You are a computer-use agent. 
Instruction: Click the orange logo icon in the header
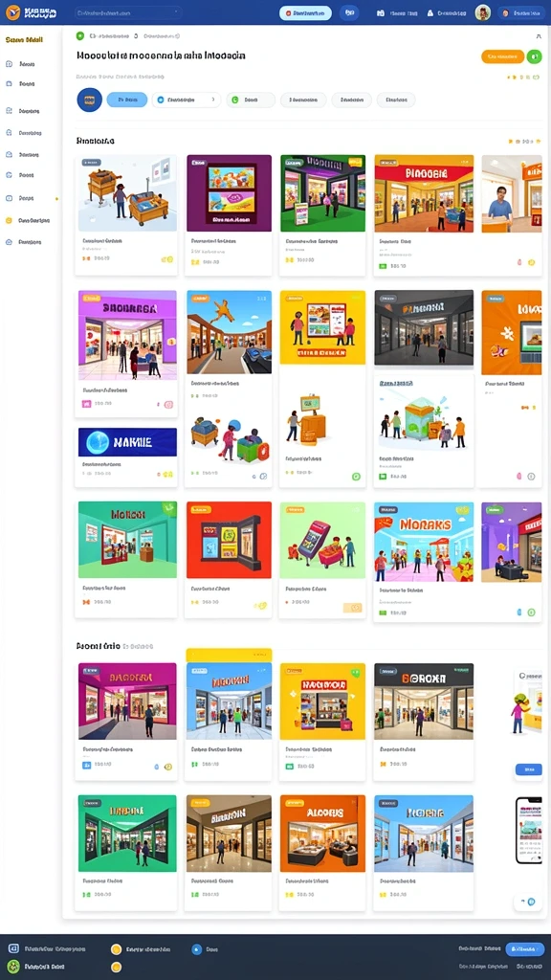click(x=12, y=12)
